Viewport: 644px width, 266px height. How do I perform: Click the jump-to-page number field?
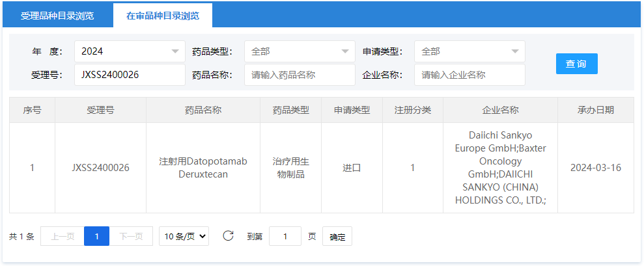pyautogui.click(x=285, y=237)
